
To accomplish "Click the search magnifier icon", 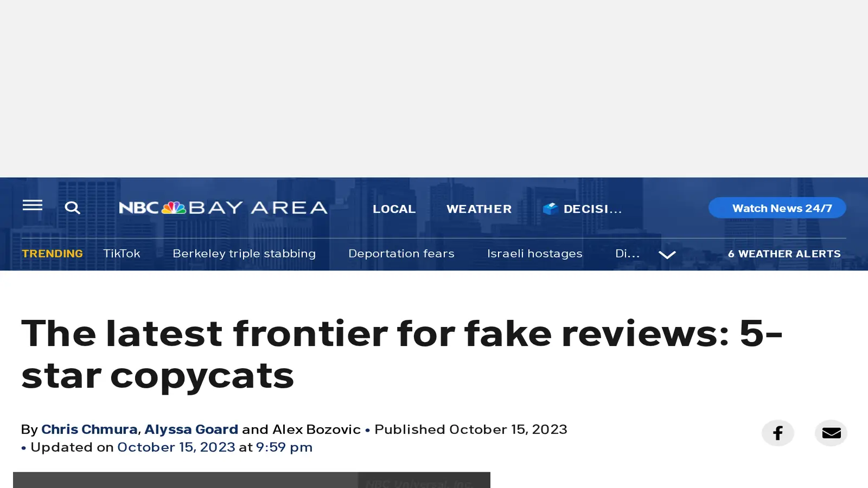I will 72,208.
